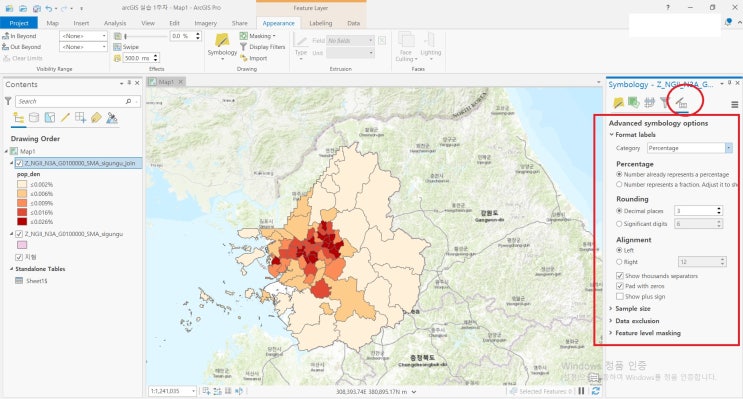743x399 pixels.
Task: Toggle Show thousands separators checkbox
Action: coord(619,275)
